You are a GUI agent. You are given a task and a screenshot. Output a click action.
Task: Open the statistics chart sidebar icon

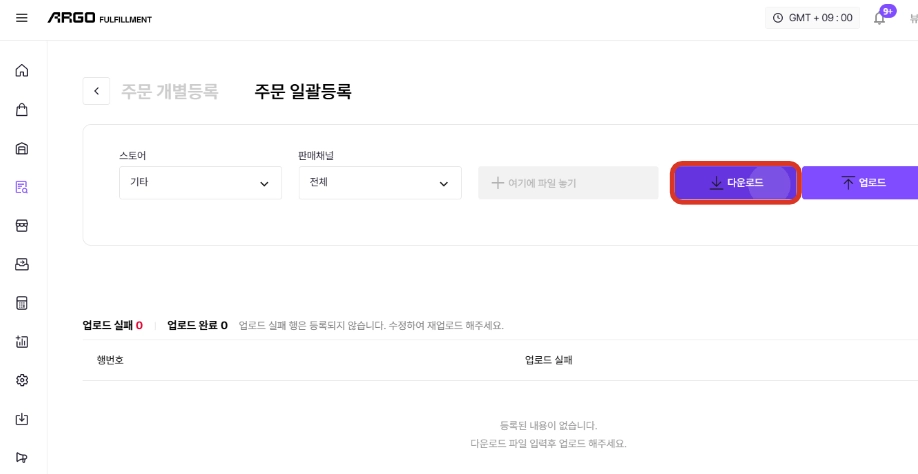tap(22, 342)
